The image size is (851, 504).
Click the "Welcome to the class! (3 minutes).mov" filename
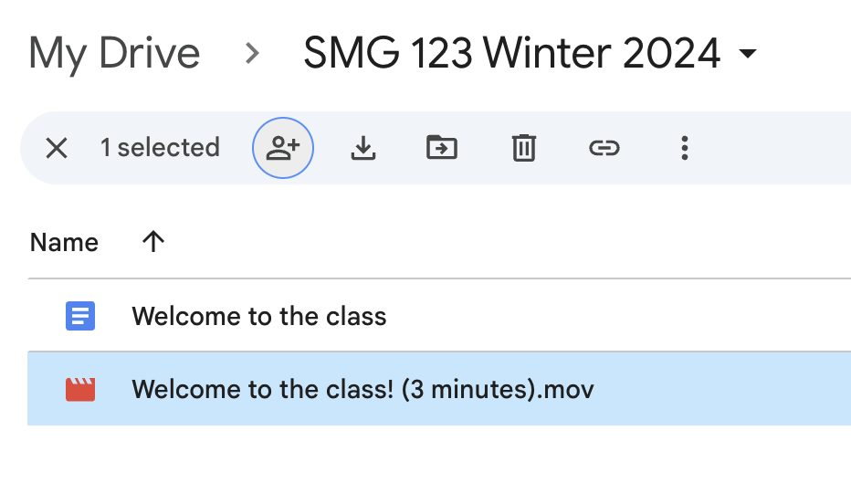[362, 390]
